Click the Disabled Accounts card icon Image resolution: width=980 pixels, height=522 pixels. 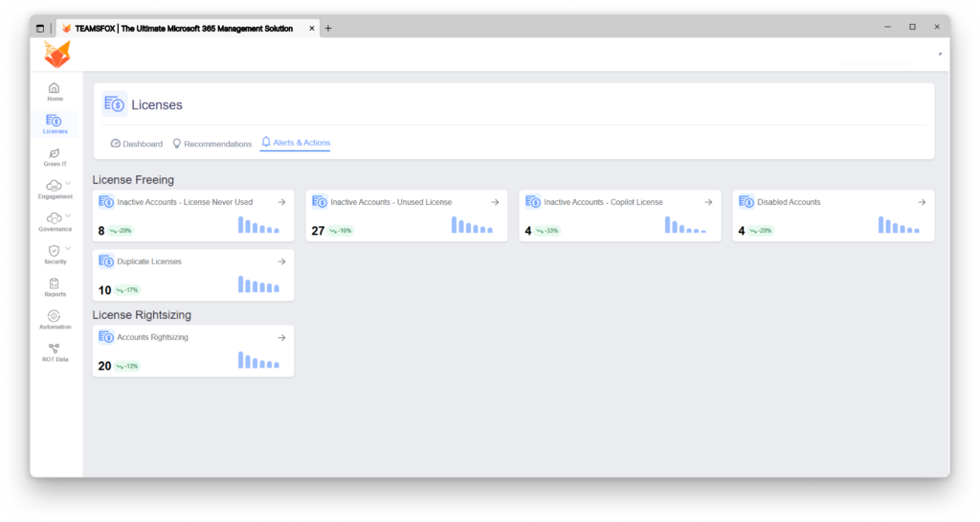[x=746, y=202]
